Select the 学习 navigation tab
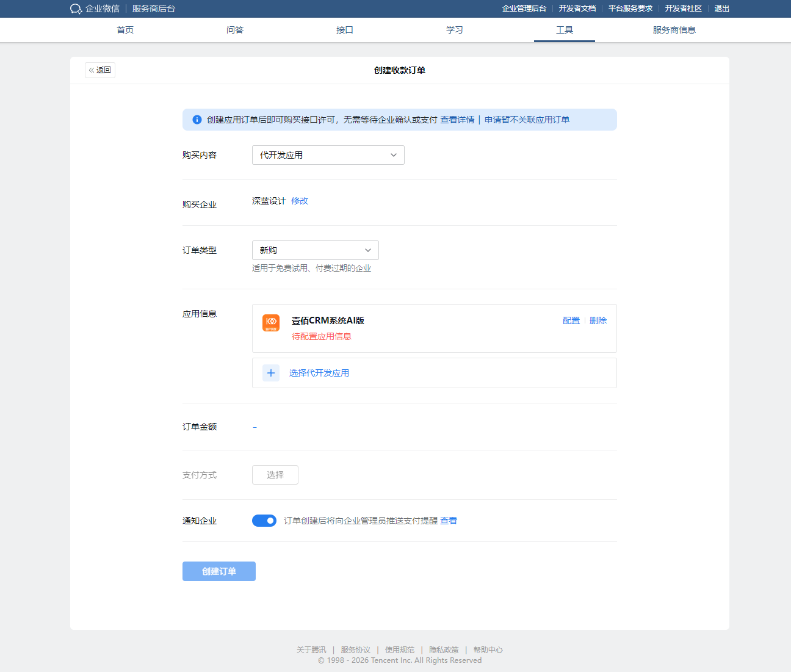The image size is (791, 672). pos(455,30)
